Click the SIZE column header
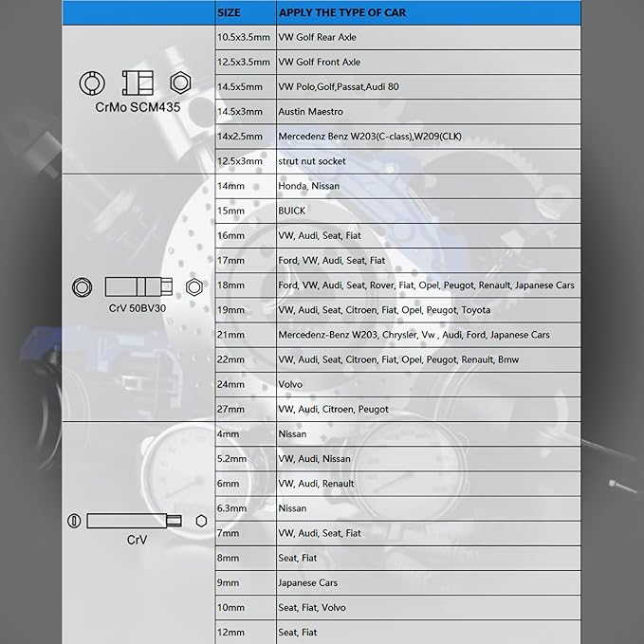 pyautogui.click(x=229, y=13)
